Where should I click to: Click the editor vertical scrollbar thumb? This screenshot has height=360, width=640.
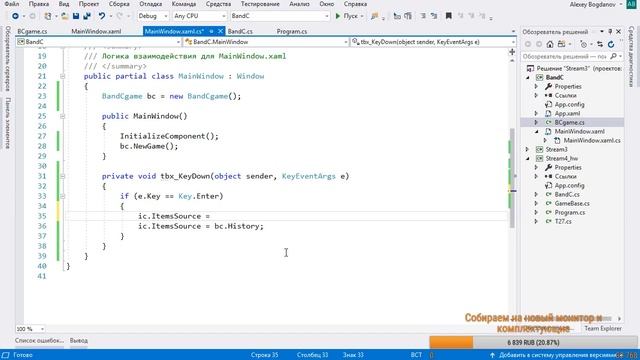(512, 178)
